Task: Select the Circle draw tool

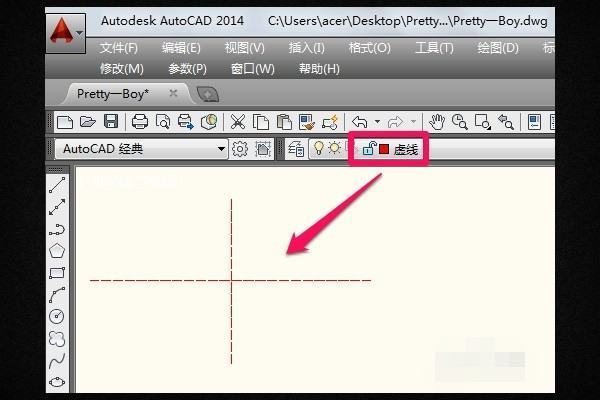Action: 58,316
